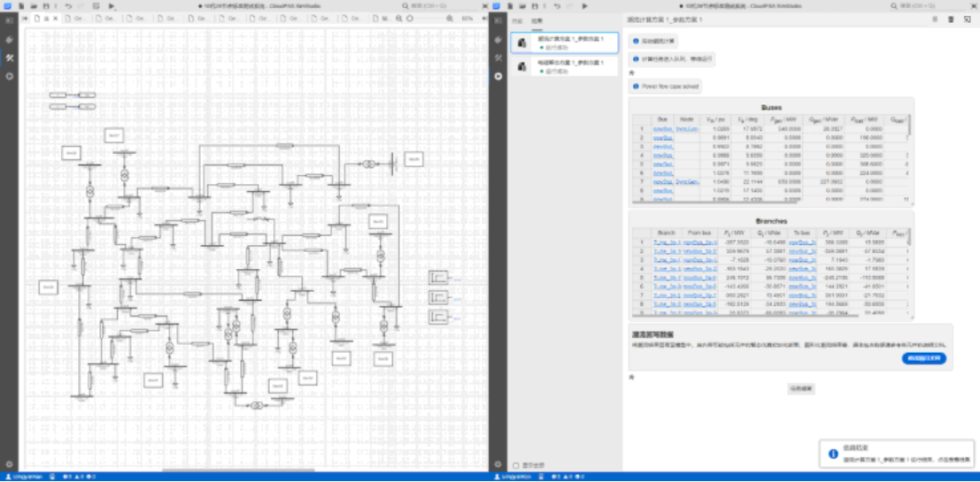Delete result using the trash icon

951,19
